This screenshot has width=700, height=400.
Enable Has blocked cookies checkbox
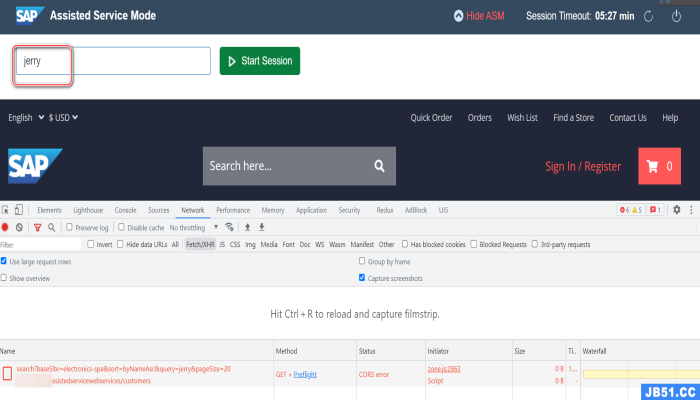click(404, 244)
